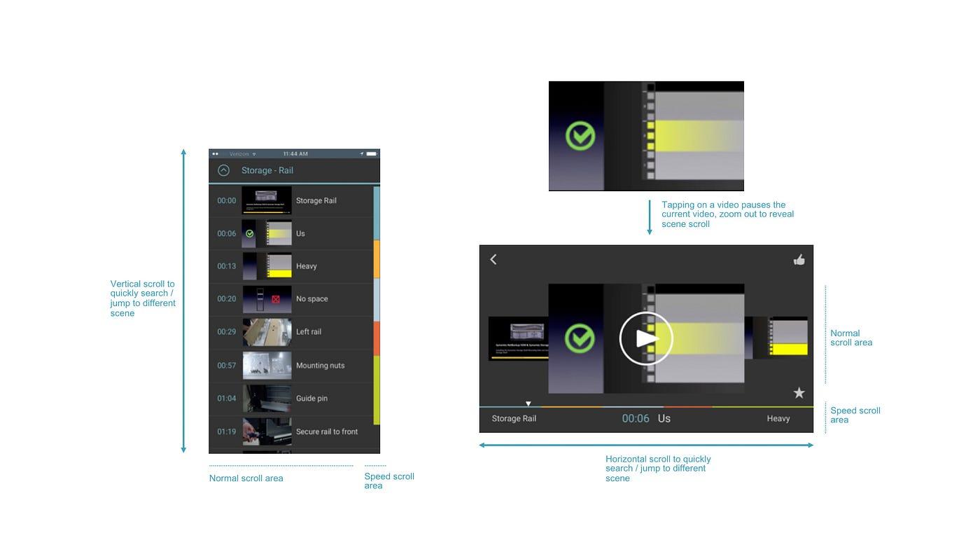
Task: Tap the standalone video preview at top
Action: [x=646, y=136]
